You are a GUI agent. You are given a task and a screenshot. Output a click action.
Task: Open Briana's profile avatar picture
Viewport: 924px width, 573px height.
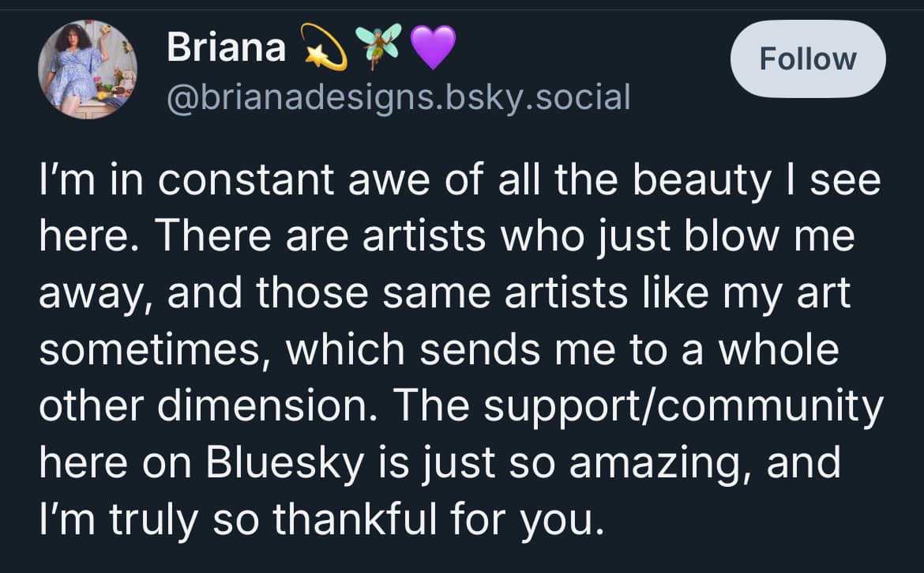[88, 70]
